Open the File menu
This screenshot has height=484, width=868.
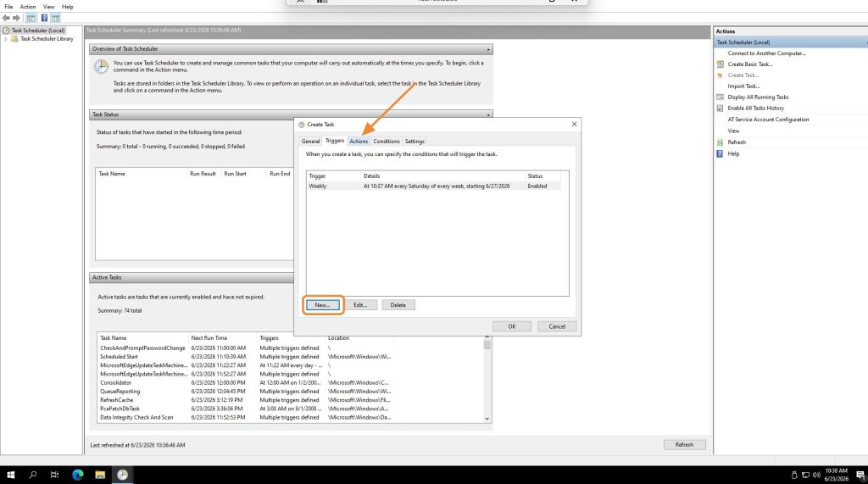tap(8, 7)
